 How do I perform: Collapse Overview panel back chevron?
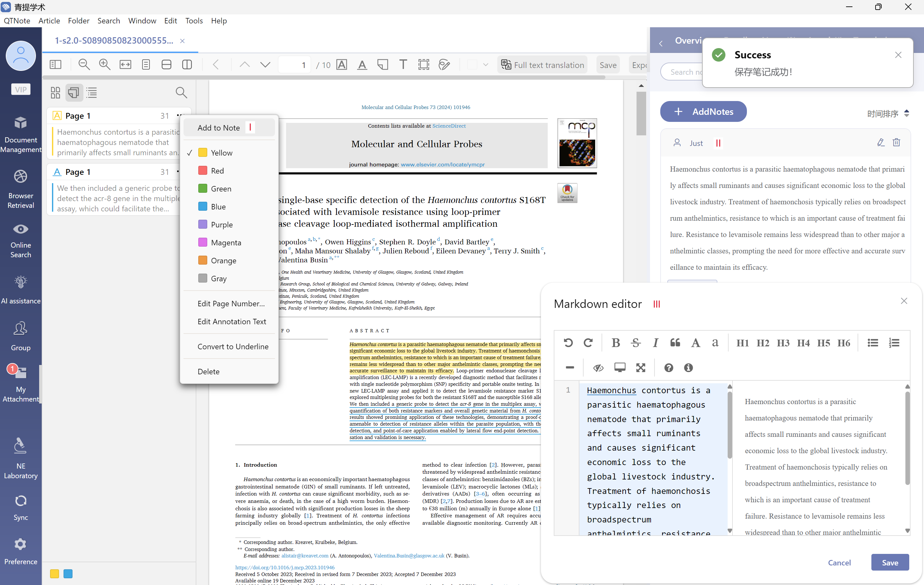(660, 44)
